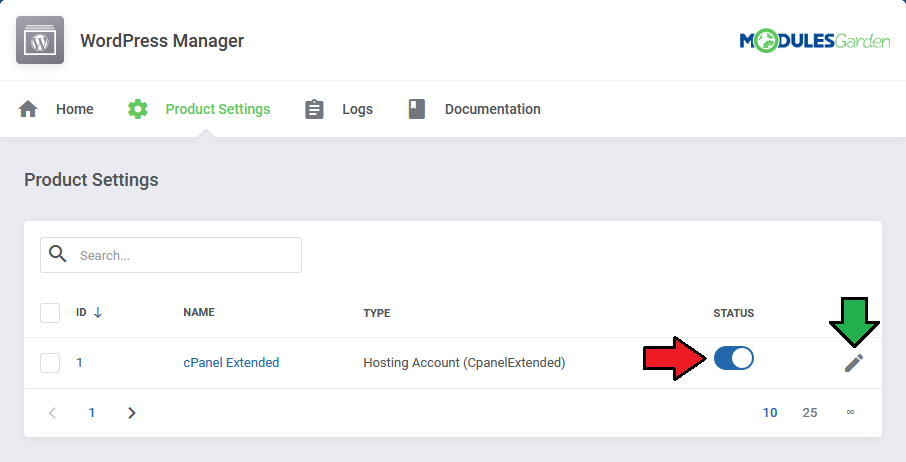Click the Logs clipboard icon
The height and width of the screenshot is (462, 906).
pos(314,109)
